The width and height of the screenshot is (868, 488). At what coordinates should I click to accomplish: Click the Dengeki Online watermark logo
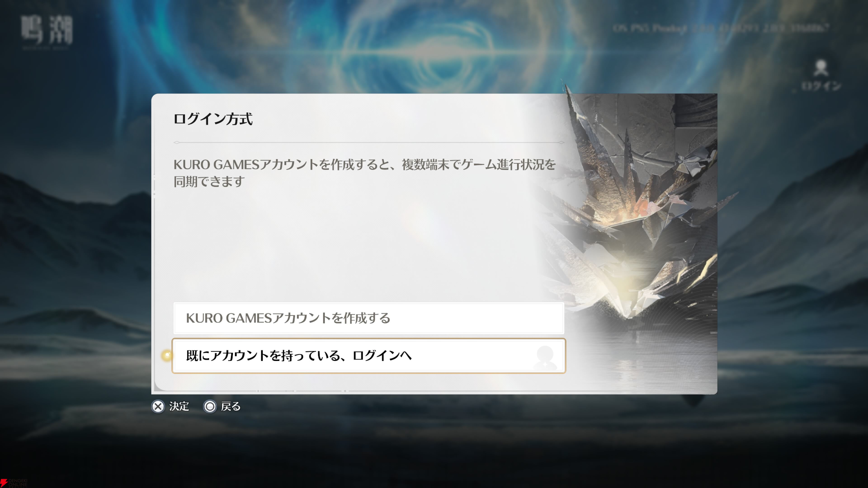click(x=14, y=483)
